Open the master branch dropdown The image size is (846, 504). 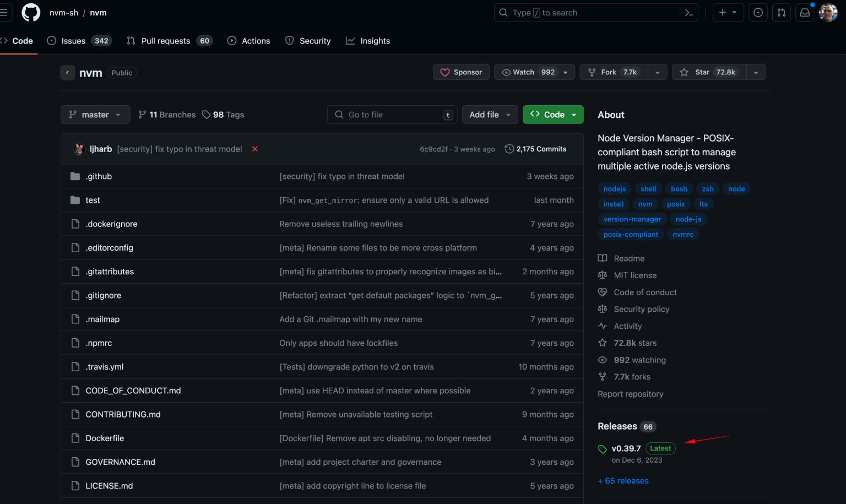[x=95, y=114]
